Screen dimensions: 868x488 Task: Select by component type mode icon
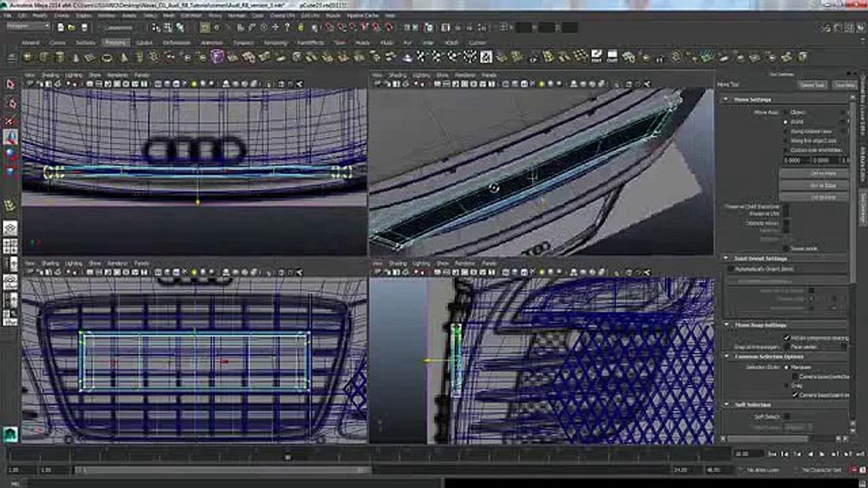point(180,28)
